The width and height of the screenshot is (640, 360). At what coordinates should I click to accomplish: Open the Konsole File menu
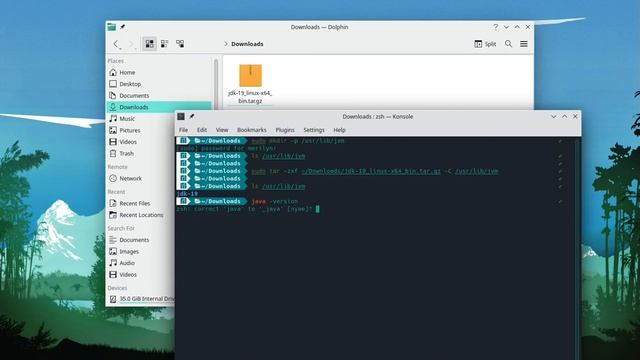(x=183, y=130)
